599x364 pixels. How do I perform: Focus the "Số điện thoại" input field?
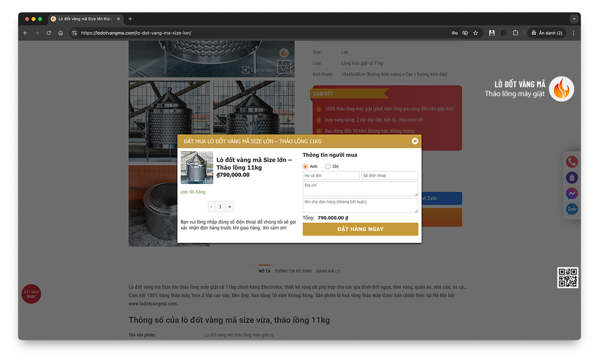pos(390,175)
